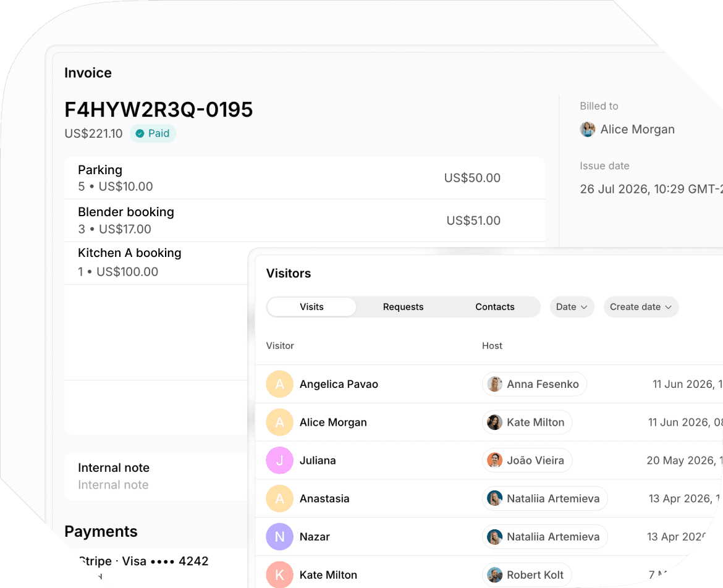723x588 pixels.
Task: Open visitor Angelica Pavao
Action: click(x=339, y=384)
